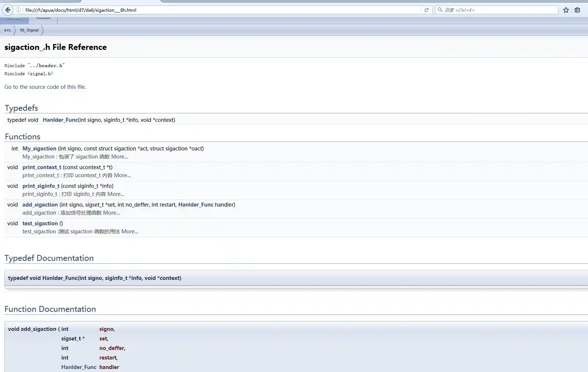Click the site info icon in address bar
Screen dimensions: 588x372
18,10
